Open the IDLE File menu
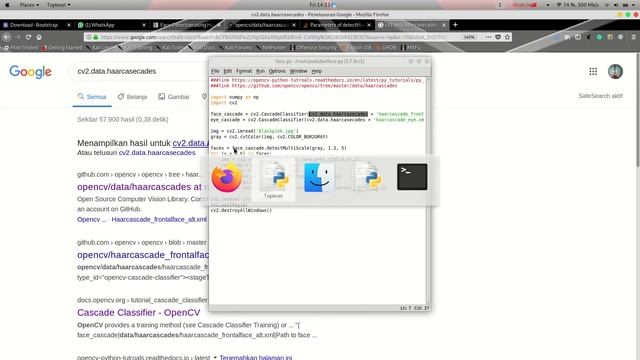Image resolution: width=640 pixels, height=360 pixels. [x=215, y=71]
